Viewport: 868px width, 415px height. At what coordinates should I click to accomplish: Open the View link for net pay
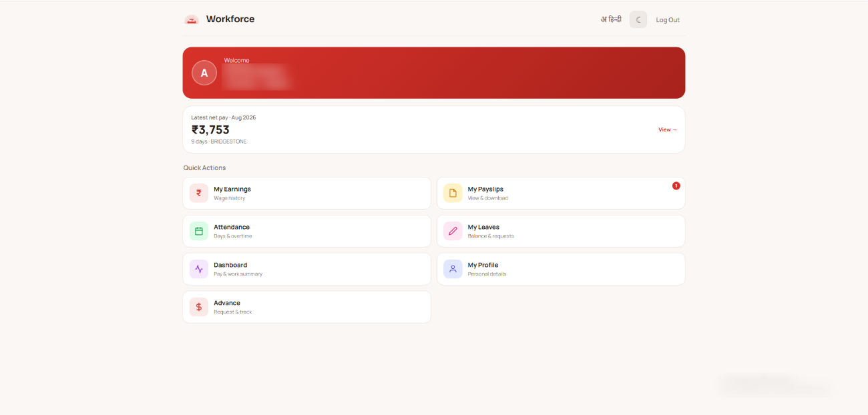point(668,129)
